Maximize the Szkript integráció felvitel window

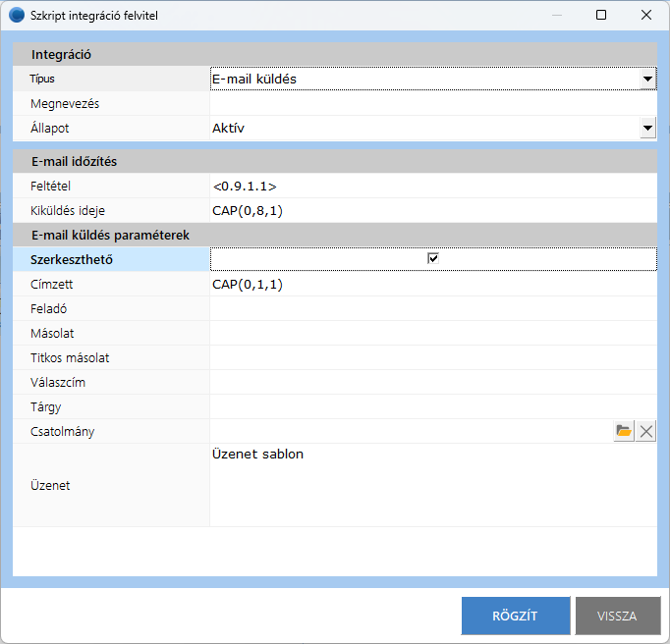pos(601,16)
